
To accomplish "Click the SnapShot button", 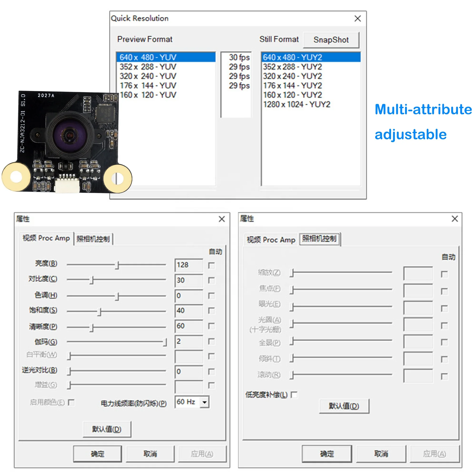I will [331, 40].
